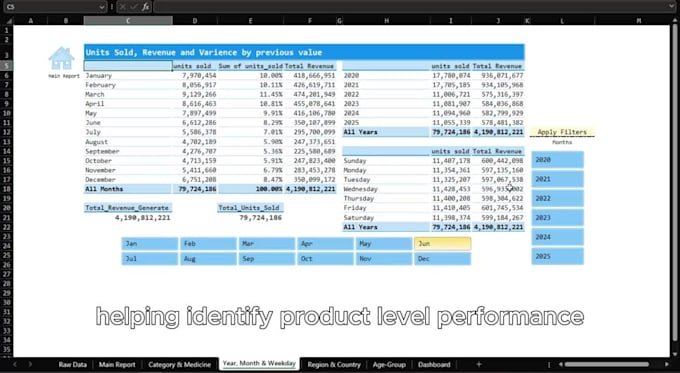The height and width of the screenshot is (373, 680).
Task: Switch to the Raw Data sheet tab
Action: tap(72, 365)
